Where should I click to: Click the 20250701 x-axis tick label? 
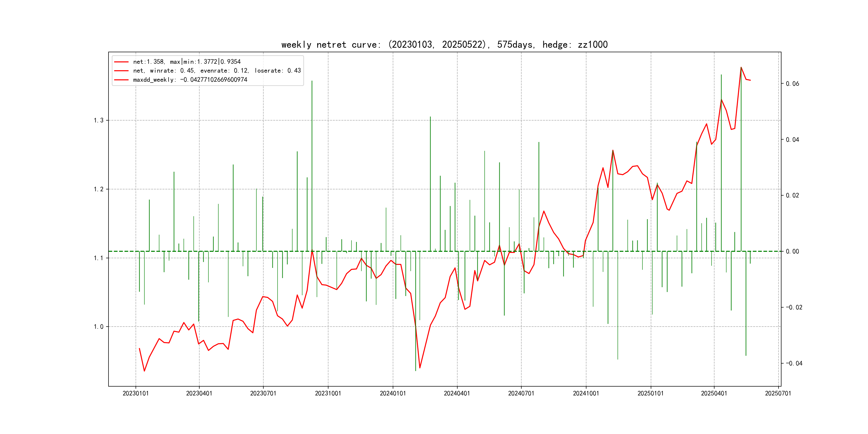778,393
